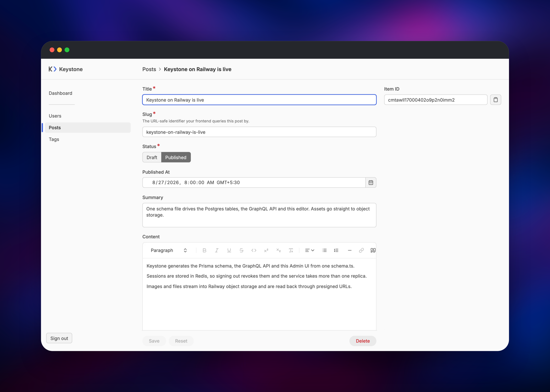Apply superscript formatting
Image resolution: width=550 pixels, height=392 pixels.
tap(266, 250)
